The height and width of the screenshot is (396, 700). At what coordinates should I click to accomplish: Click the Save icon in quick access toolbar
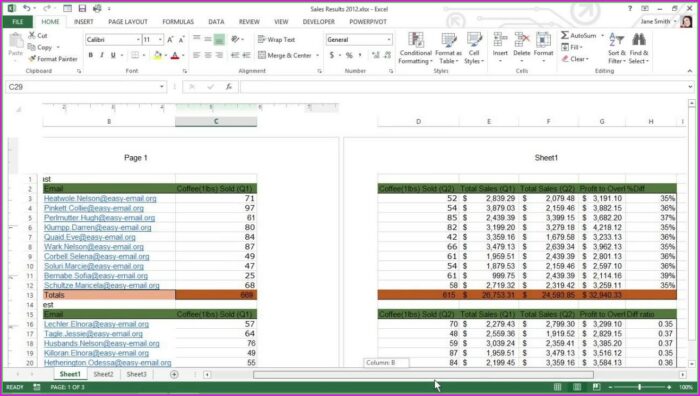coord(82,8)
